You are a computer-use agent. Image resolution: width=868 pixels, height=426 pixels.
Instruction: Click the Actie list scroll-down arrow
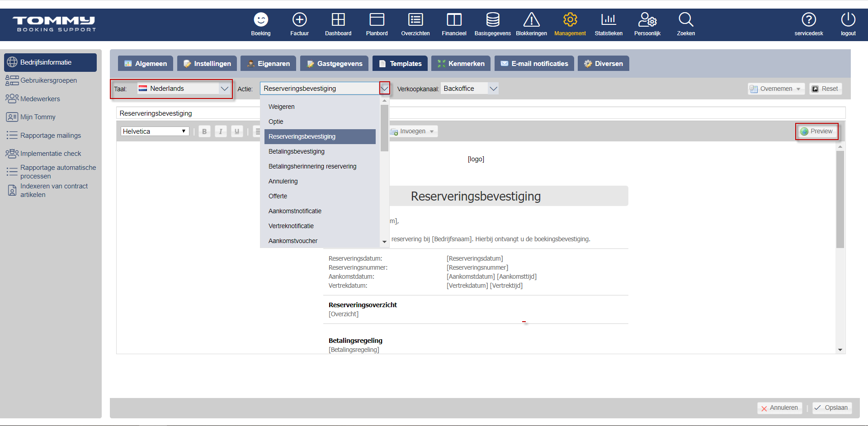pos(384,242)
